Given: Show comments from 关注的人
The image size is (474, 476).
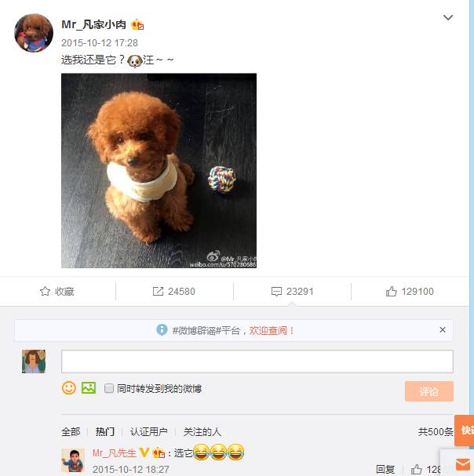Looking at the screenshot, I should coord(202,431).
